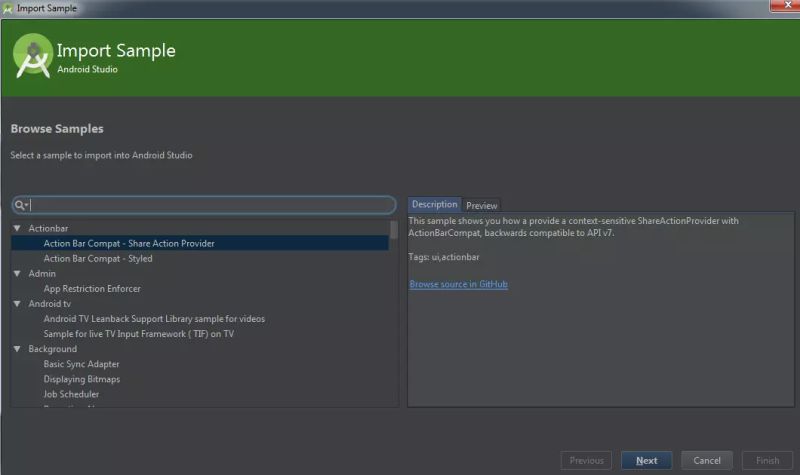Click the disabled Finish button

(x=767, y=460)
